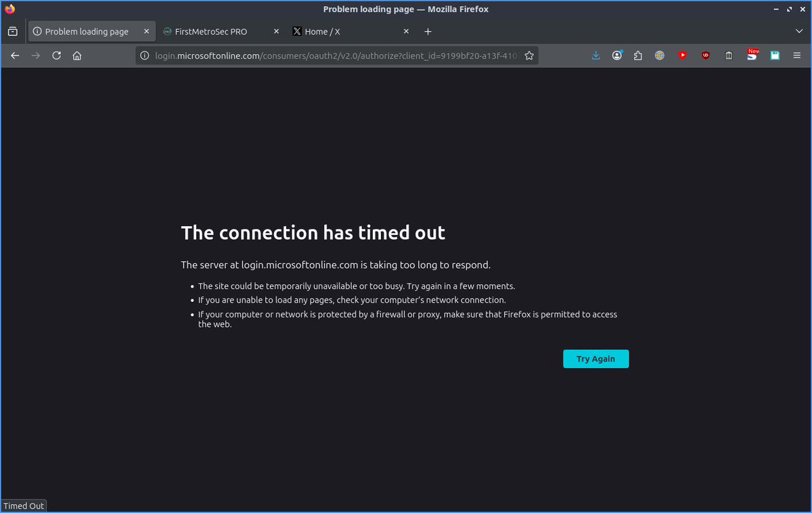Click the globe extension icon in toolbar
The height and width of the screenshot is (513, 812).
660,55
